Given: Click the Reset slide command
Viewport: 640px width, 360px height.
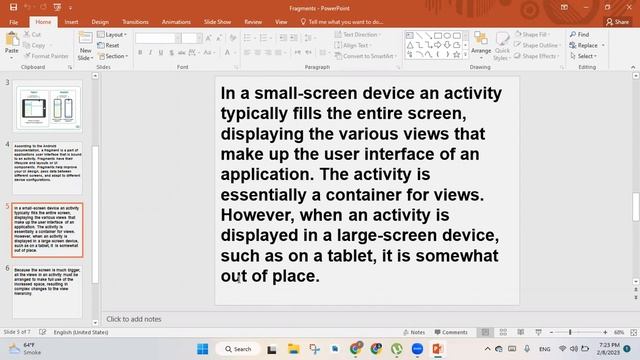Looking at the screenshot, I should (109, 45).
